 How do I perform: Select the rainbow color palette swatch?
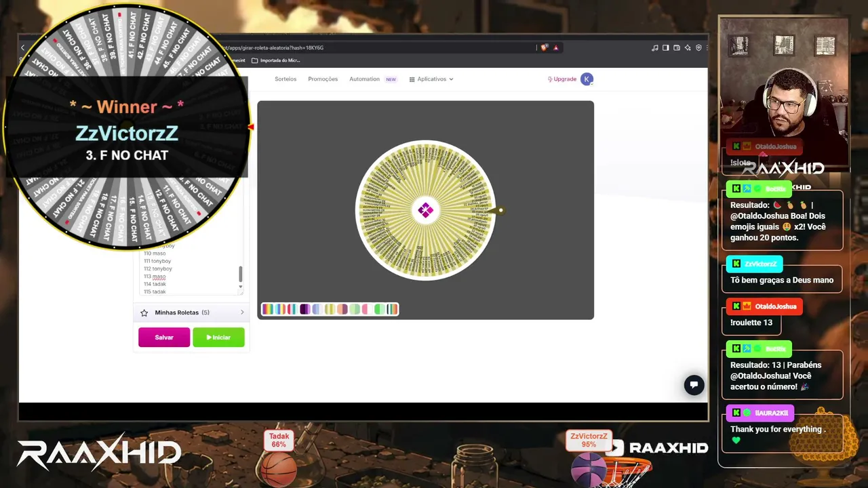tap(268, 309)
